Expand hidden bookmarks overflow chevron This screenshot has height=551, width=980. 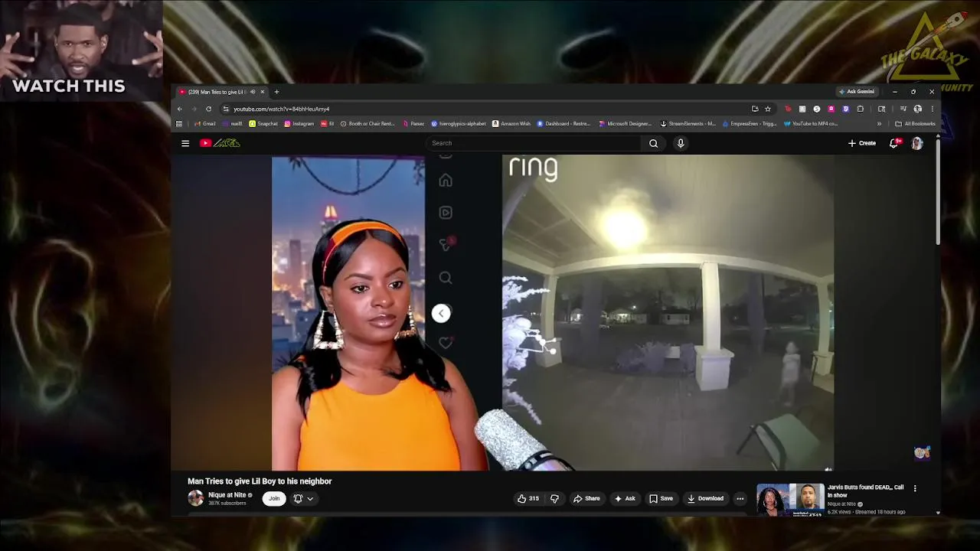pos(879,123)
